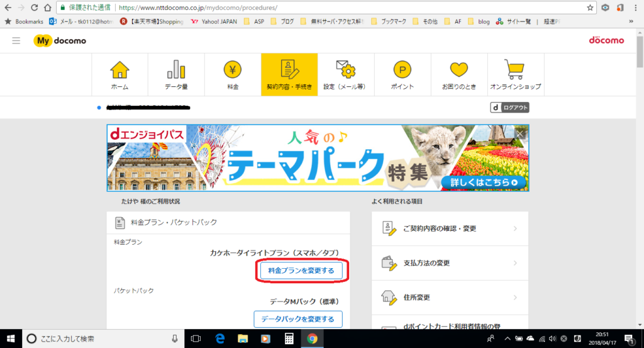The image size is (644, 348).
Task: Open the ASP bookmark folder
Action: pyautogui.click(x=254, y=21)
